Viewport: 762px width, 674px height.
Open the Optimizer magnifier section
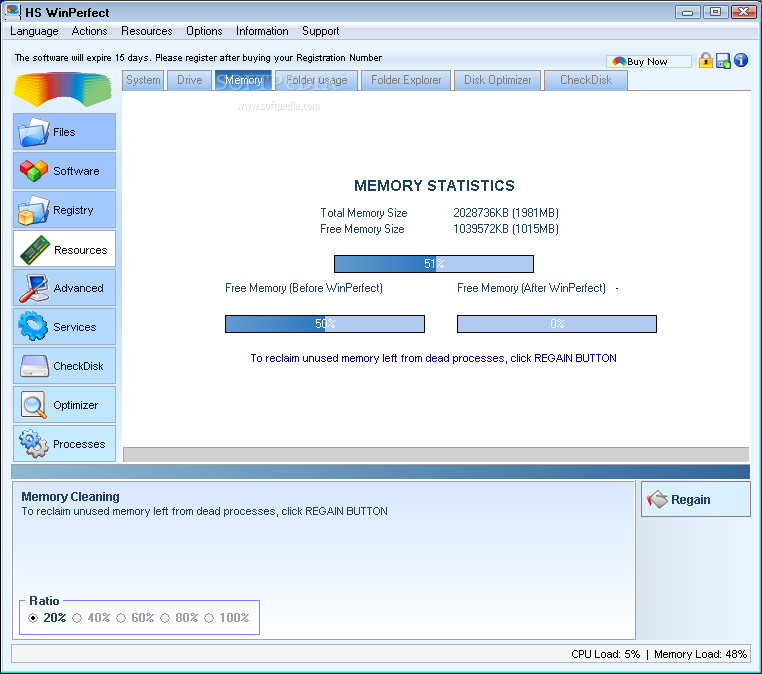pos(64,405)
